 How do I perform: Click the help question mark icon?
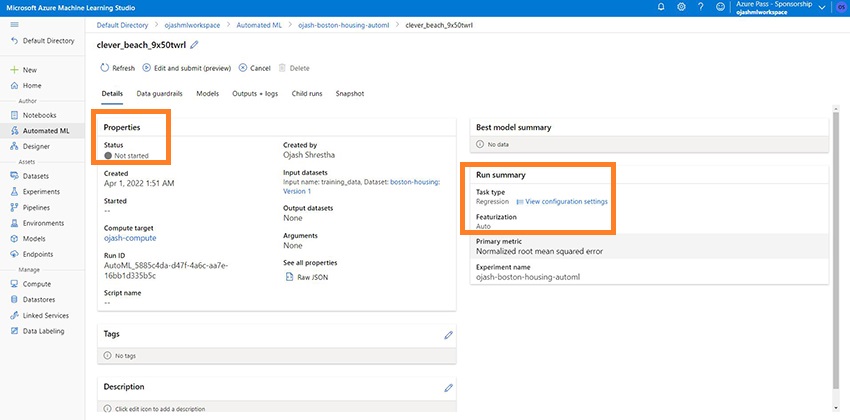(701, 7)
